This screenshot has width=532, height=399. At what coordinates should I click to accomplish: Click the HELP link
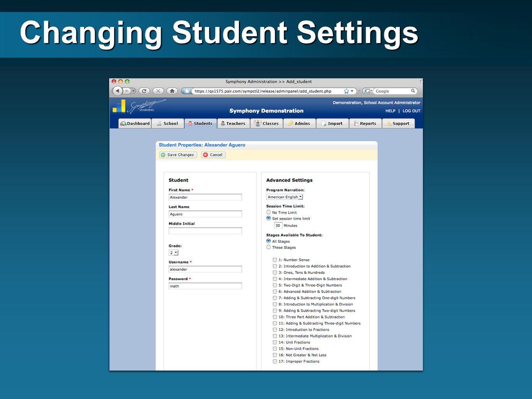pyautogui.click(x=390, y=111)
